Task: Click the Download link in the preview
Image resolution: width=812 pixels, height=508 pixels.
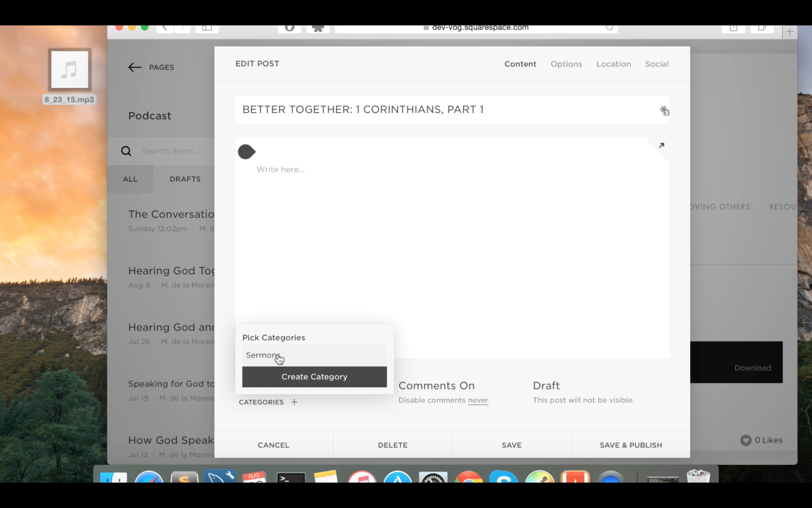Action: tap(752, 368)
